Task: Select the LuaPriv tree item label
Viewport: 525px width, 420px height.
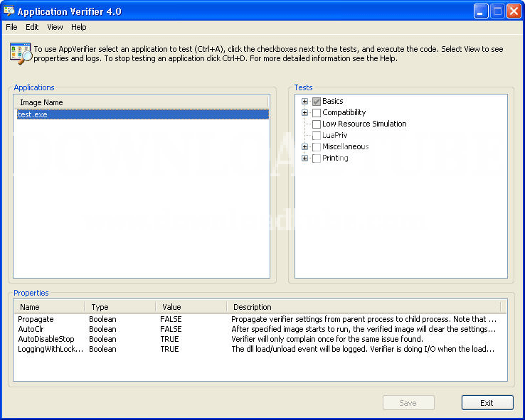Action: 335,135
